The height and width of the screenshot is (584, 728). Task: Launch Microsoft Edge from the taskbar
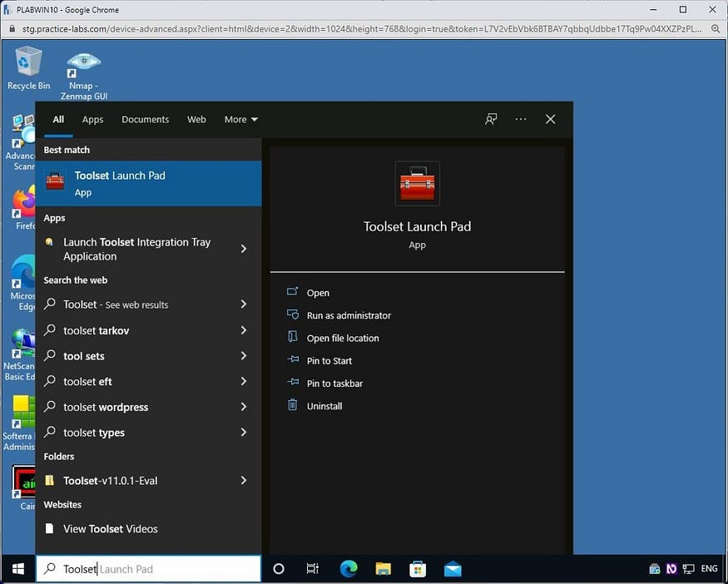pyautogui.click(x=349, y=569)
